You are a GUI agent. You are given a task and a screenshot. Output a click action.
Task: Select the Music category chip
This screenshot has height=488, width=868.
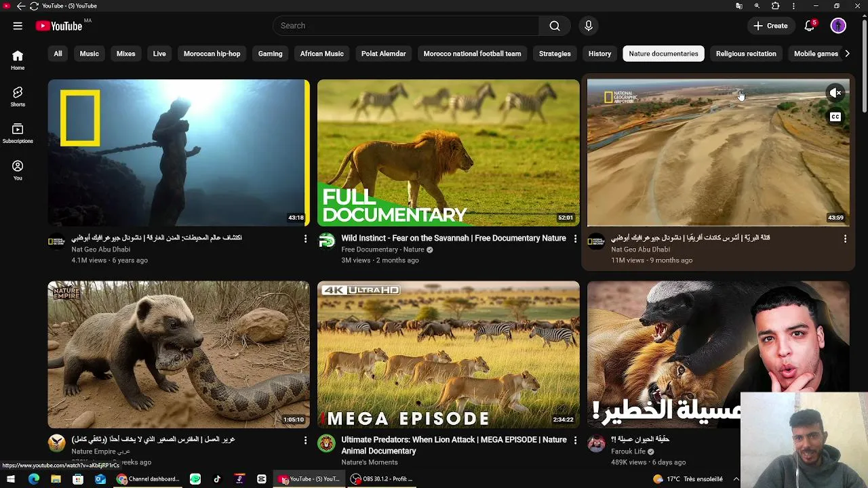pyautogui.click(x=90, y=54)
